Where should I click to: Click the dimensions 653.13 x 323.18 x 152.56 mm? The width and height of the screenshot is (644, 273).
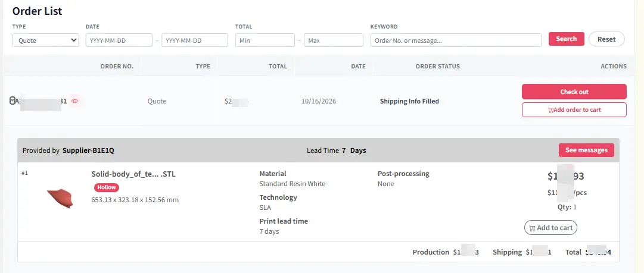coord(135,200)
